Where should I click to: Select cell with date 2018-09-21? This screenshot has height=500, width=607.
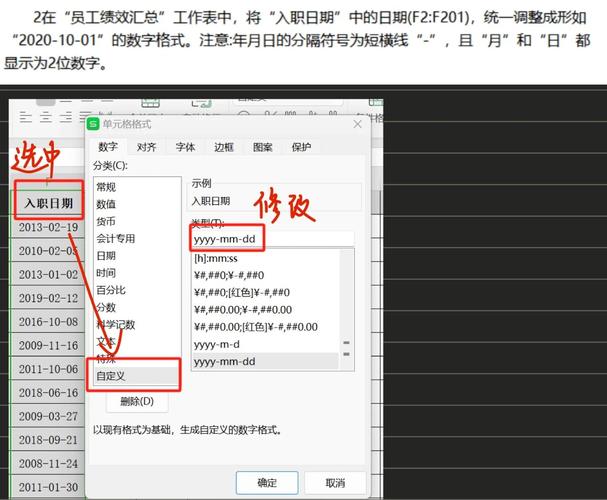(48, 440)
